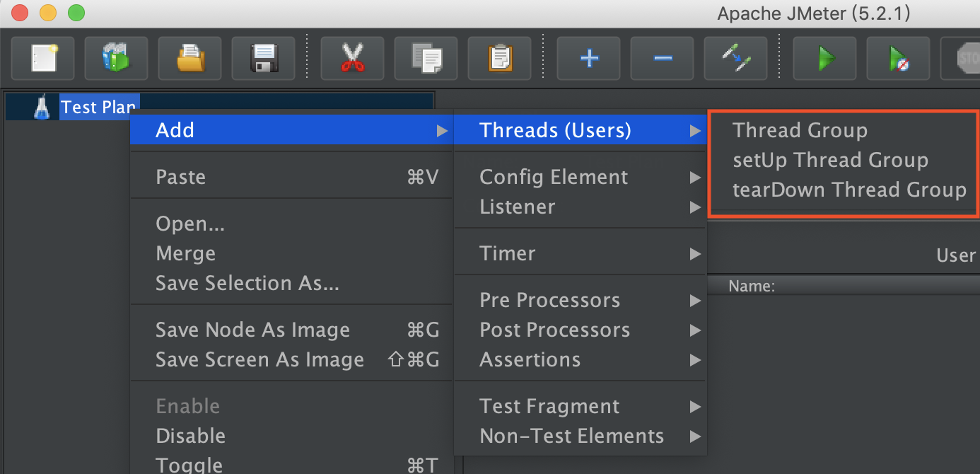
Task: Select tearDown Thread Group entry
Action: [849, 190]
